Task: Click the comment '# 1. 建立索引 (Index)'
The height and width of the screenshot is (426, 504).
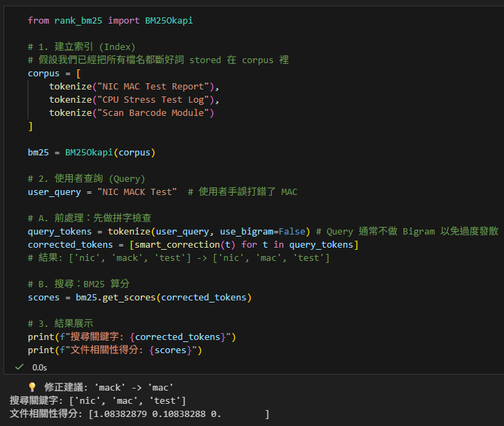Action: pyautogui.click(x=82, y=47)
